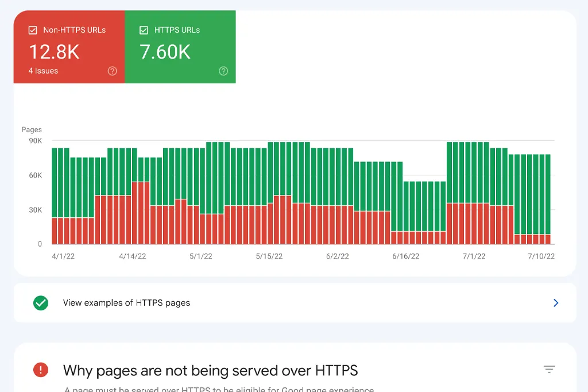588x392 pixels.
Task: Click Why pages are not being served heading
Action: pyautogui.click(x=210, y=370)
